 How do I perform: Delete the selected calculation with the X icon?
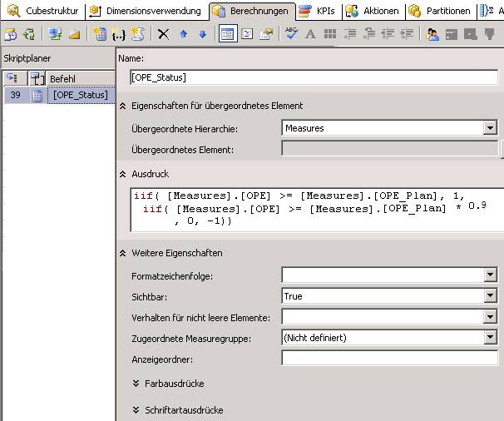click(x=164, y=34)
